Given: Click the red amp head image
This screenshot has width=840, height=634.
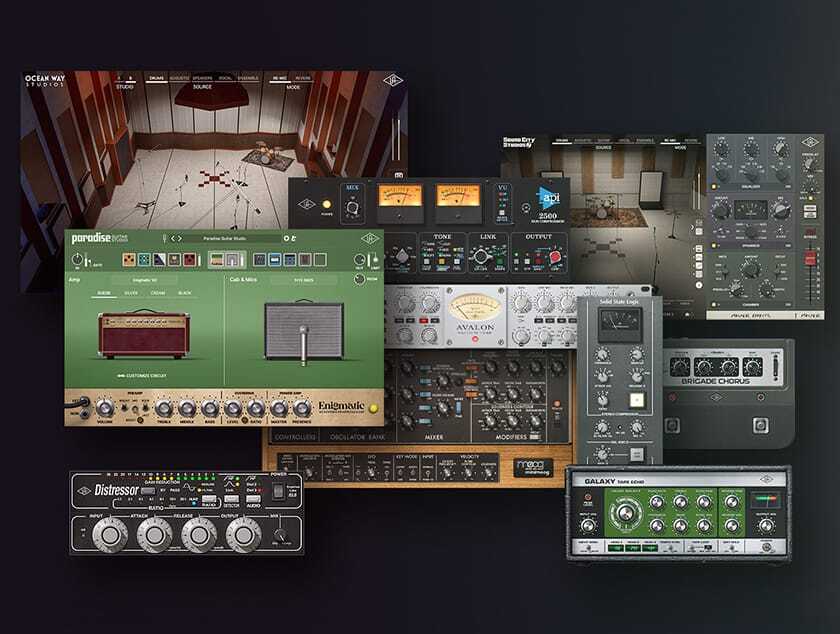Looking at the screenshot, I should [142, 335].
